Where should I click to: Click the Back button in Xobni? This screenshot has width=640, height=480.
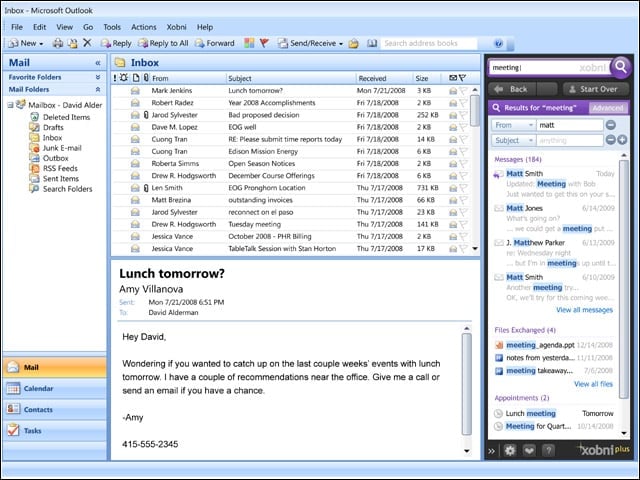[x=512, y=89]
